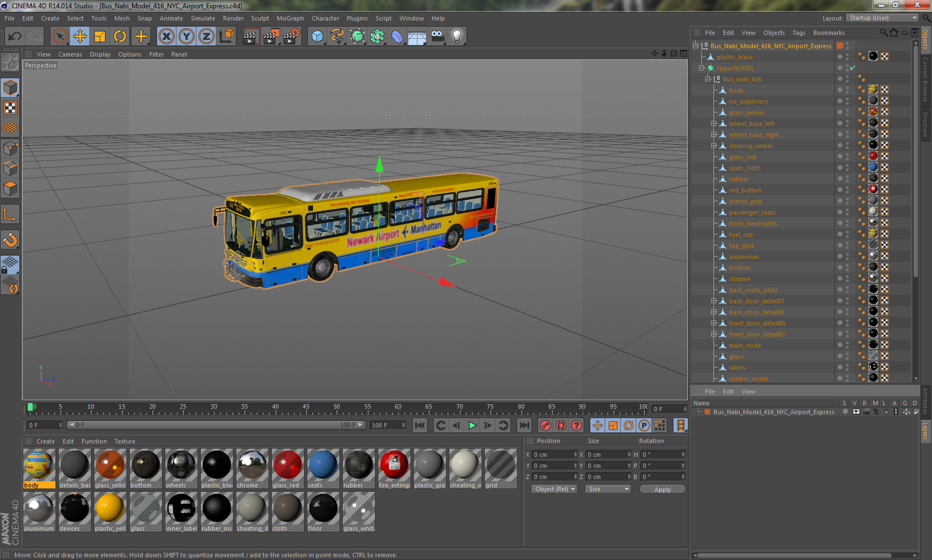Open the Content Browser side tab
The height and width of the screenshot is (560, 932).
click(925, 79)
